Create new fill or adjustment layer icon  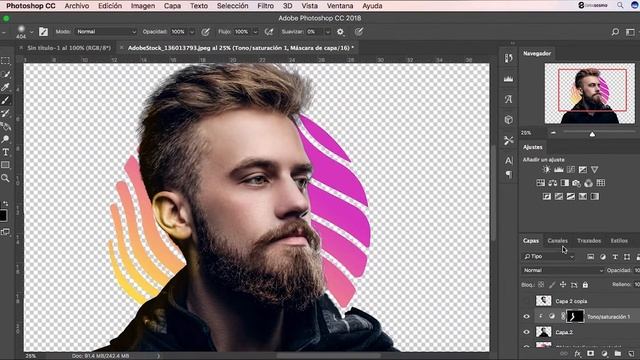(604, 354)
